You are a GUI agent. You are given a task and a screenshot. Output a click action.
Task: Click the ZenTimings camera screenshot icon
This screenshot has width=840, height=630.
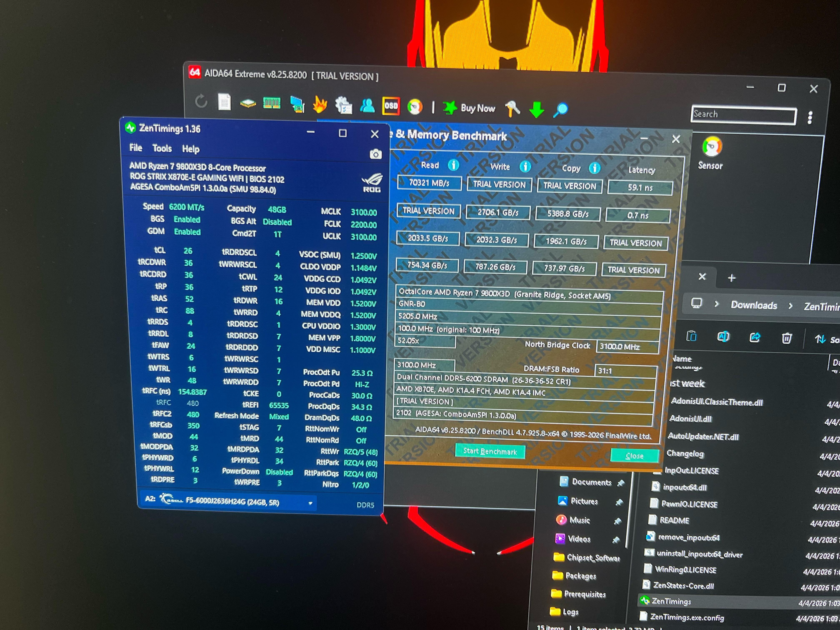[x=375, y=154]
